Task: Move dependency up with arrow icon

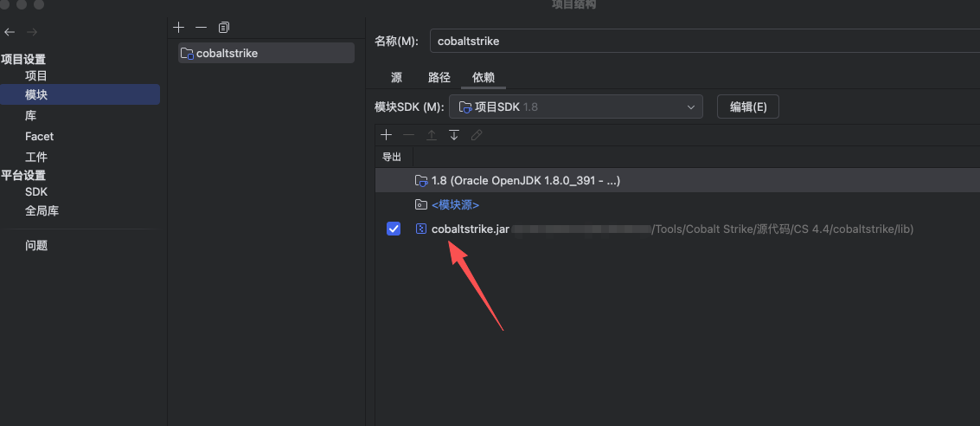Action: pos(432,135)
